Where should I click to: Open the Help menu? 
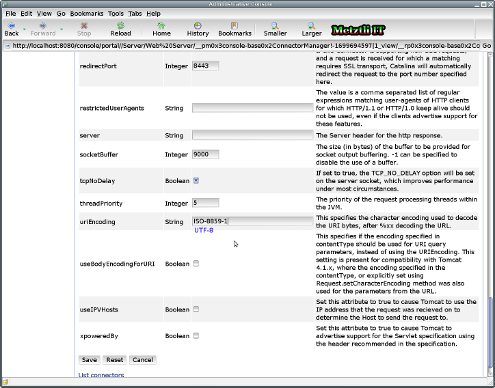pos(153,14)
